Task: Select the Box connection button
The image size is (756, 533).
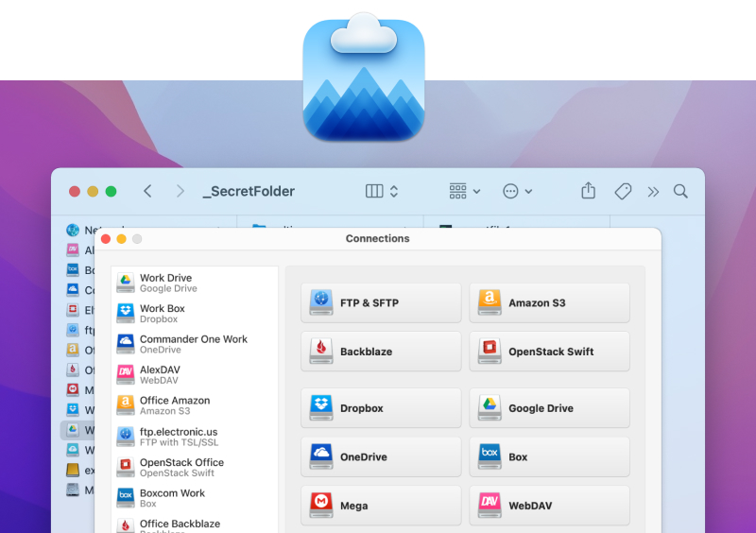Action: (549, 456)
